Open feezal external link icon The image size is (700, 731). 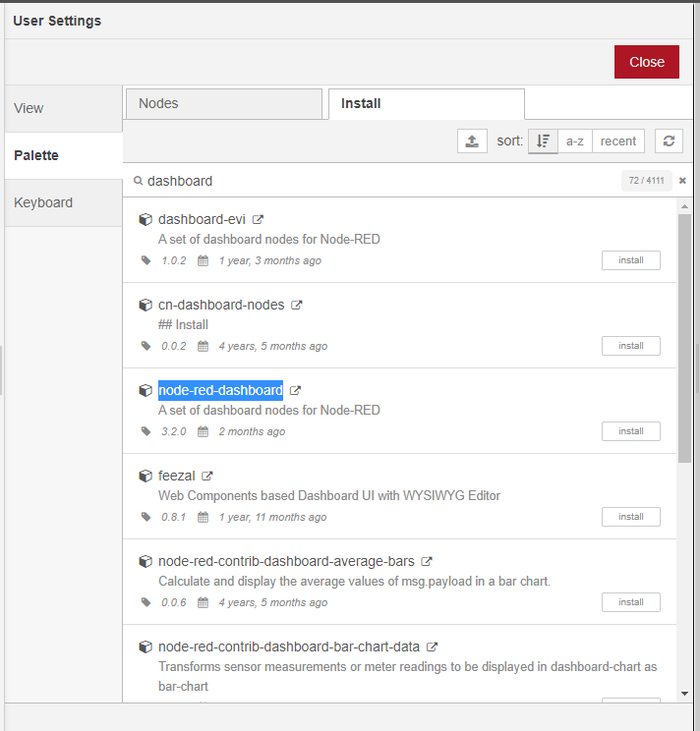click(x=206, y=476)
